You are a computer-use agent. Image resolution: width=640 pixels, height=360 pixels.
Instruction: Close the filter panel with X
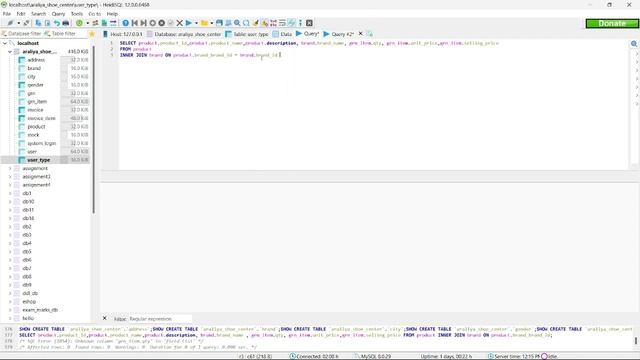pyautogui.click(x=104, y=318)
